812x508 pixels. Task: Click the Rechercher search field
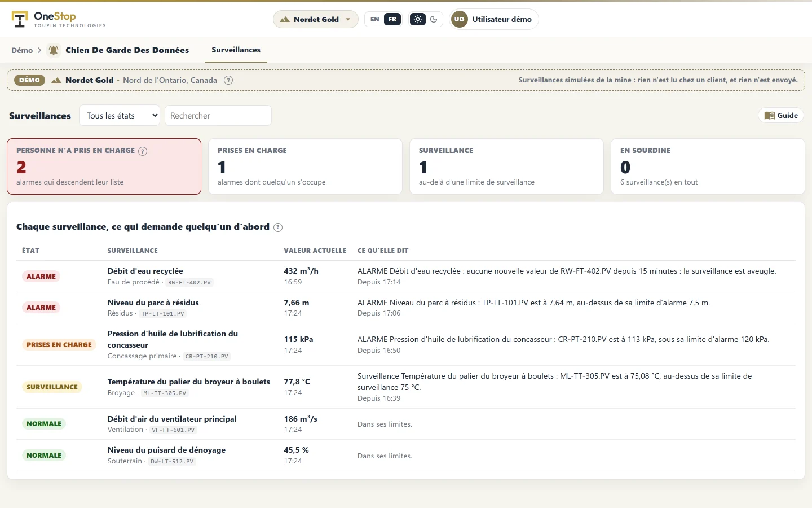click(218, 116)
